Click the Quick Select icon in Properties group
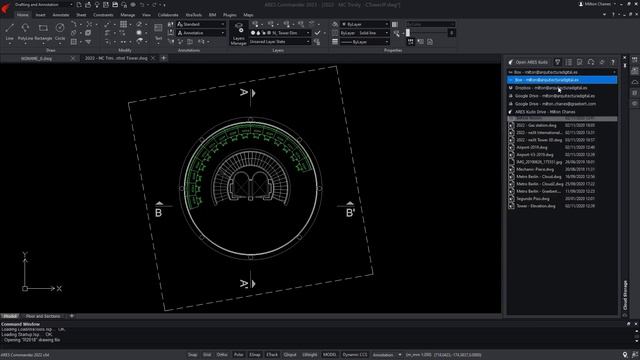This screenshot has width=640, height=360. (x=396, y=33)
